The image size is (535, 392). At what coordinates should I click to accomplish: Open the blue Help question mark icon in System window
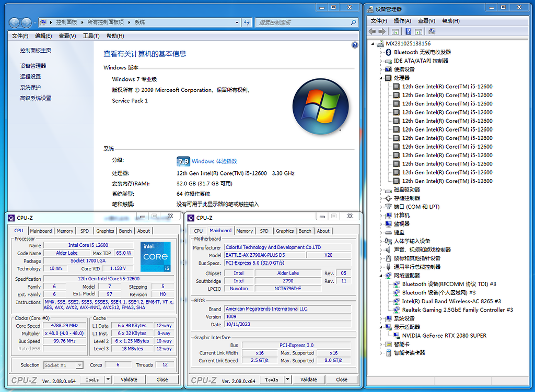[x=355, y=45]
